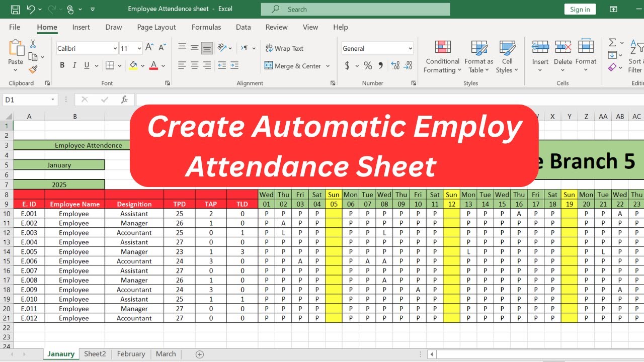Open the Calibri font name dropdown
The image size is (644, 362).
click(115, 48)
